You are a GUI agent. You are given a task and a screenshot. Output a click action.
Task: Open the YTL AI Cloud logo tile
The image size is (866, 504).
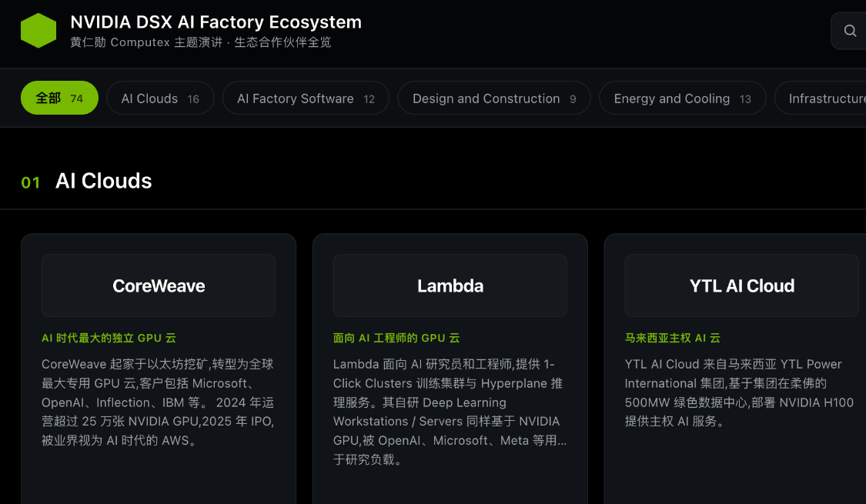[742, 285]
